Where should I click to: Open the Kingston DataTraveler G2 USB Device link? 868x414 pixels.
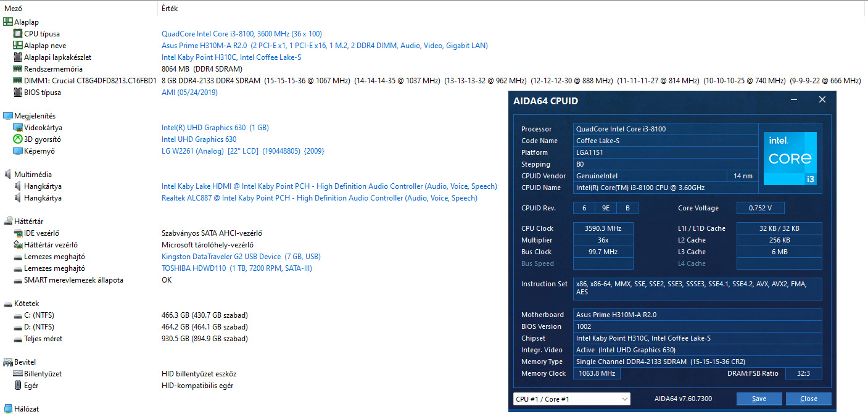click(241, 257)
